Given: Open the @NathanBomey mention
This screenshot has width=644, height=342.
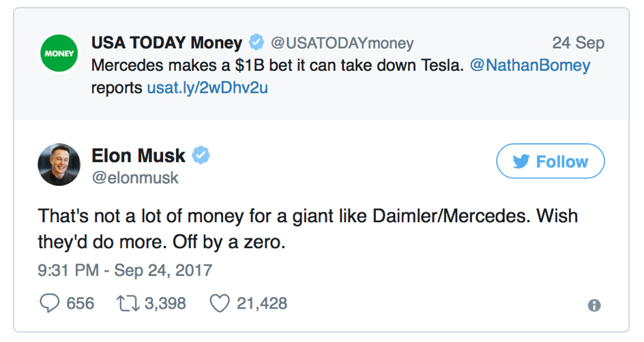Looking at the screenshot, I should tap(530, 65).
